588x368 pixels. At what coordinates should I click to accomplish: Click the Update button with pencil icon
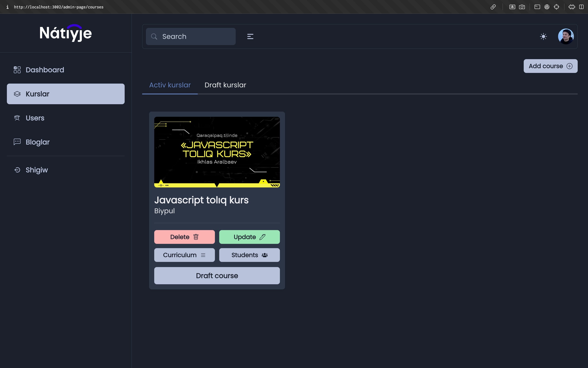[249, 237]
